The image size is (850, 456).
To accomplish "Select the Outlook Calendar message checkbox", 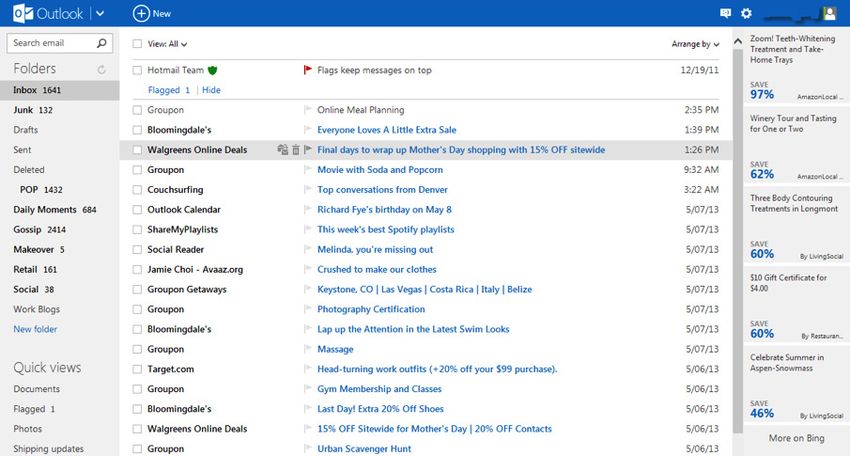I will 137,210.
